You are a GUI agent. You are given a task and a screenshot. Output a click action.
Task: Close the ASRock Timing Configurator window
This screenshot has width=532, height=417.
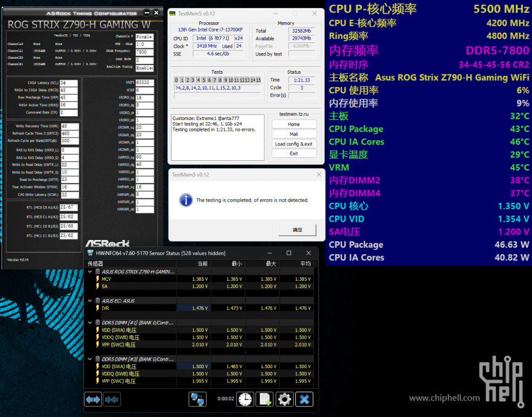pyautogui.click(x=156, y=13)
